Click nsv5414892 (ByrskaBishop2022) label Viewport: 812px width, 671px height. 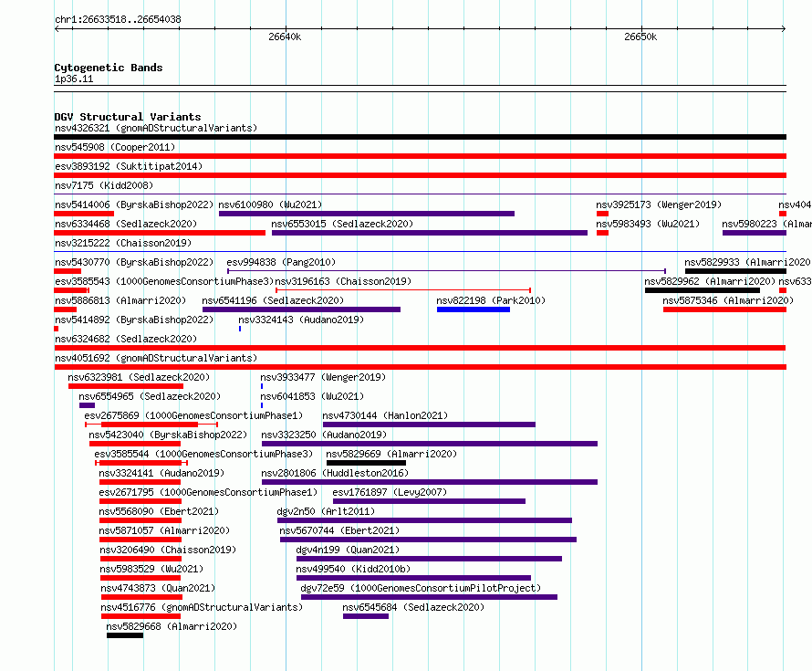click(134, 320)
